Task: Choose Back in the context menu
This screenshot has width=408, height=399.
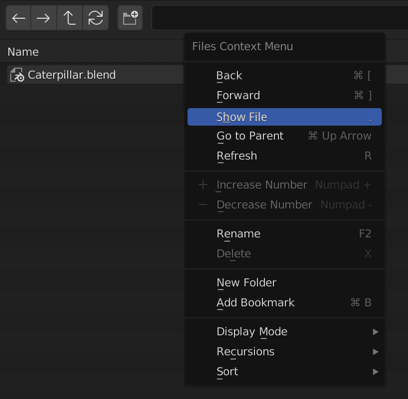Action: (x=285, y=76)
